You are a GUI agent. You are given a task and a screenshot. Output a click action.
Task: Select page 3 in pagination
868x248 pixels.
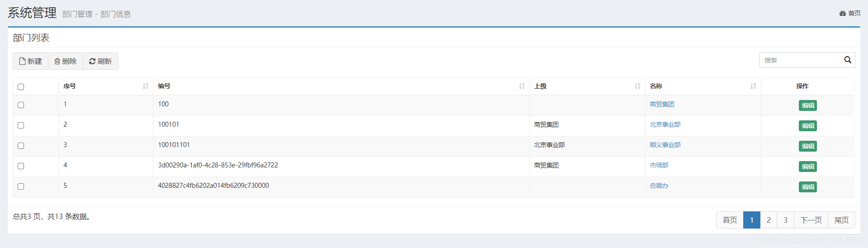click(785, 220)
